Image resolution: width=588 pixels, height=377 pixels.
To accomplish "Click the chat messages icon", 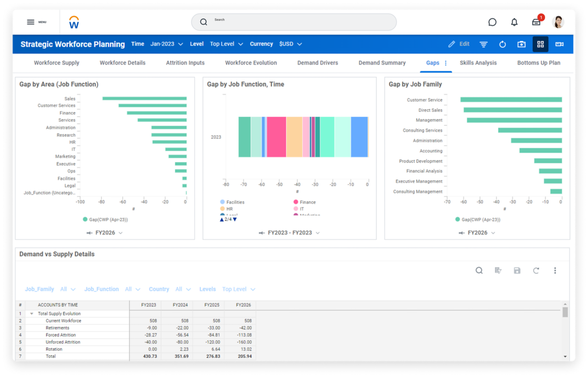I will coord(492,22).
